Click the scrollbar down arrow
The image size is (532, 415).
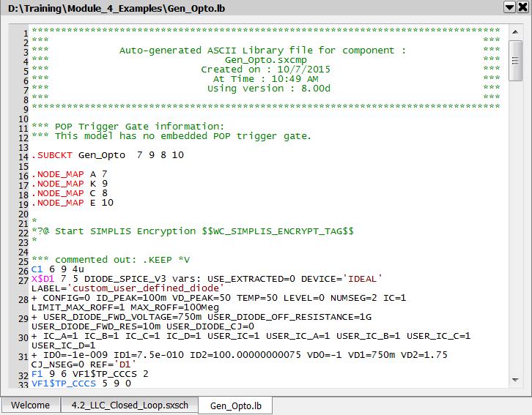pyautogui.click(x=516, y=380)
